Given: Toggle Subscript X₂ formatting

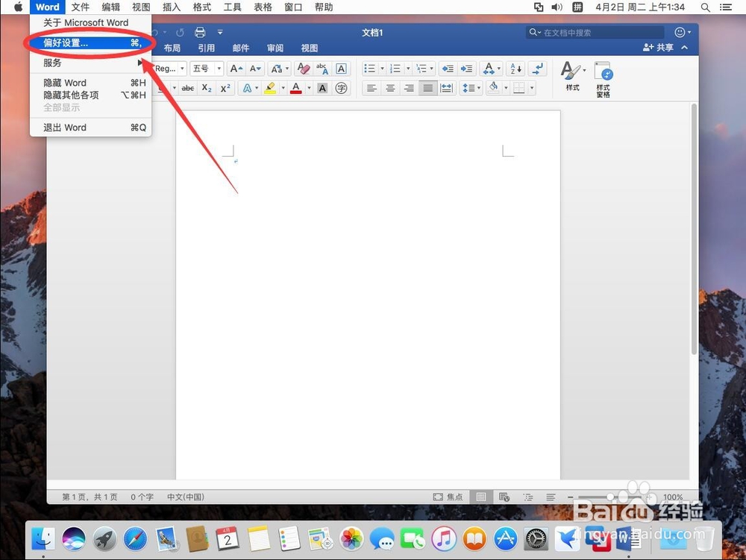Looking at the screenshot, I should (x=207, y=88).
